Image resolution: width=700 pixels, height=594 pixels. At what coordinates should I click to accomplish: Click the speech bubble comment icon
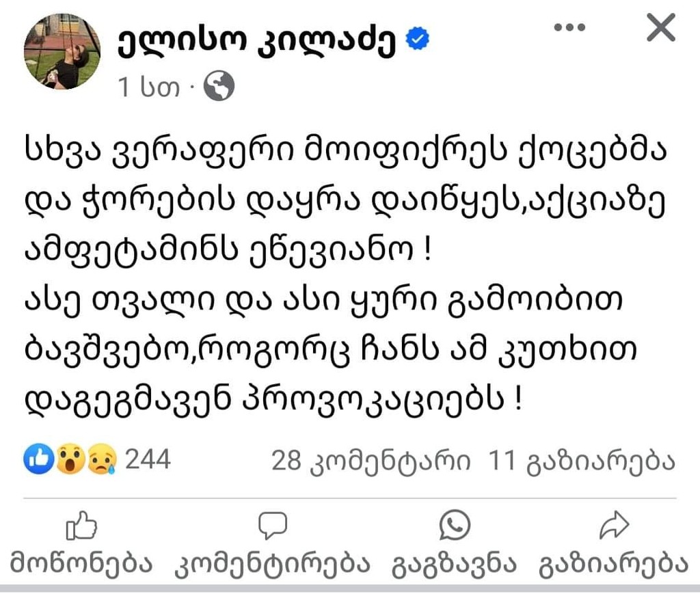click(x=273, y=526)
